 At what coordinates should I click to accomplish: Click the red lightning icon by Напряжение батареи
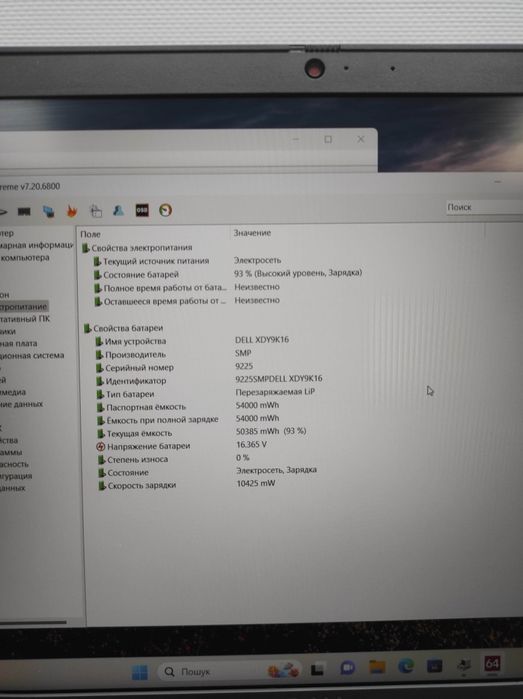(101, 446)
